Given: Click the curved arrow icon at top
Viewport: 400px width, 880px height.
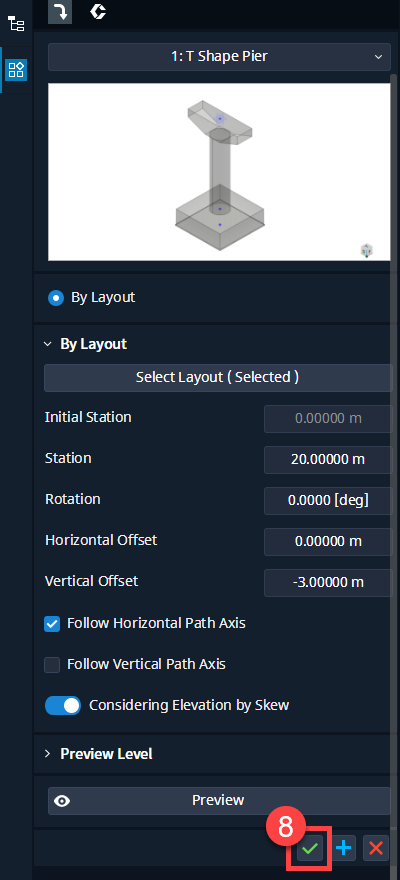Looking at the screenshot, I should tap(59, 12).
